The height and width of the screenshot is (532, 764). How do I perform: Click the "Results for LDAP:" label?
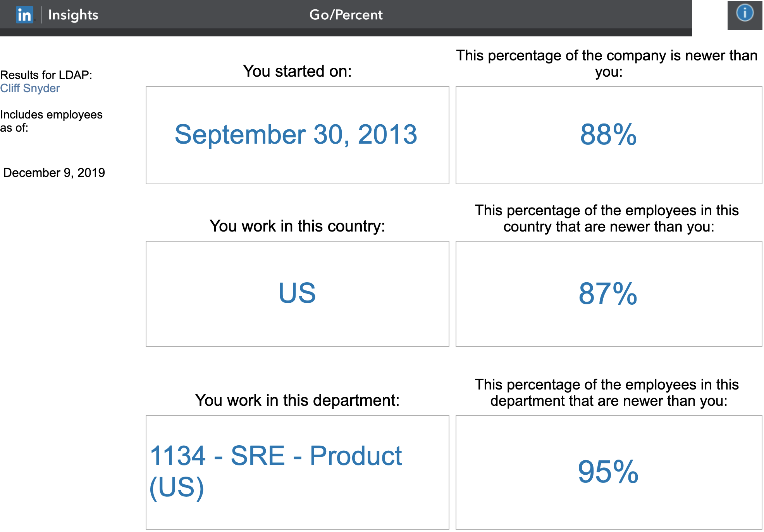point(46,75)
